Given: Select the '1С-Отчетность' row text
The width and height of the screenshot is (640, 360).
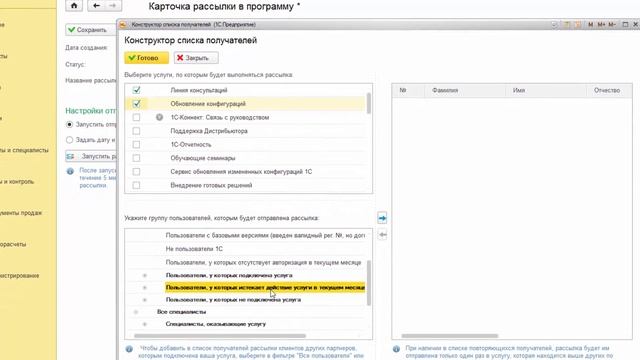Looking at the screenshot, I should [191, 144].
